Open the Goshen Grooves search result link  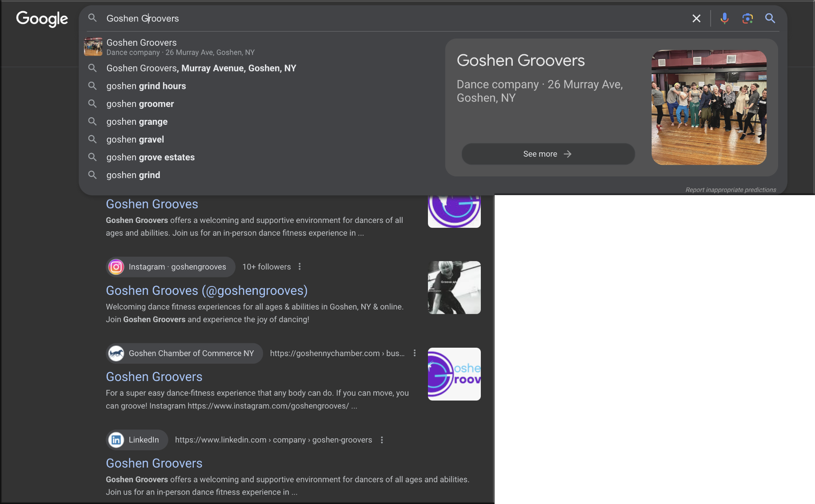(152, 204)
